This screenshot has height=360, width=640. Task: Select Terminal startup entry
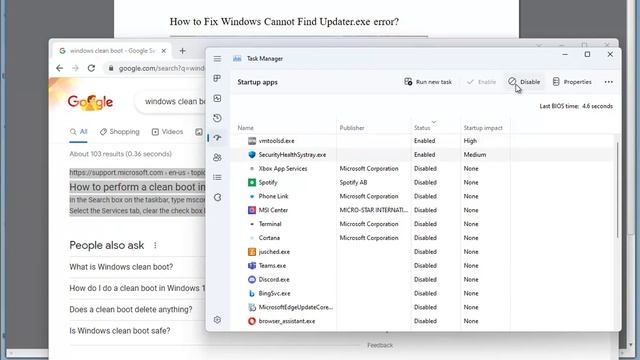tap(423, 224)
